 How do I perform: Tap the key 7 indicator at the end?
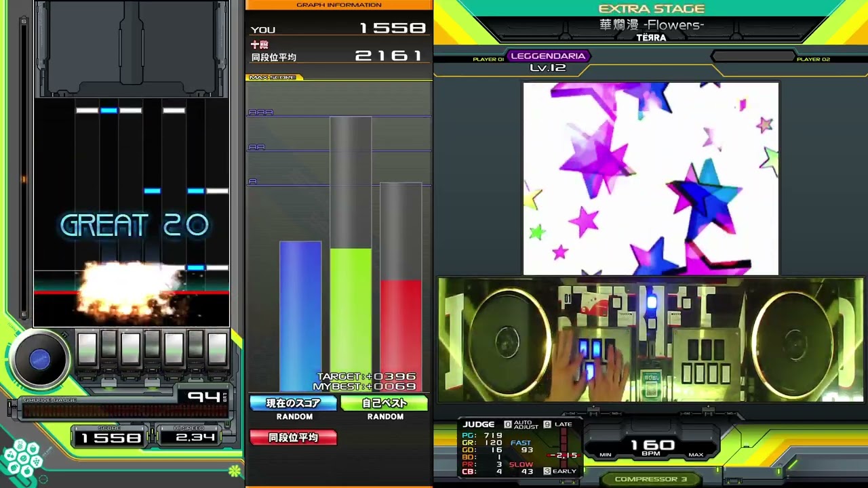click(x=217, y=350)
